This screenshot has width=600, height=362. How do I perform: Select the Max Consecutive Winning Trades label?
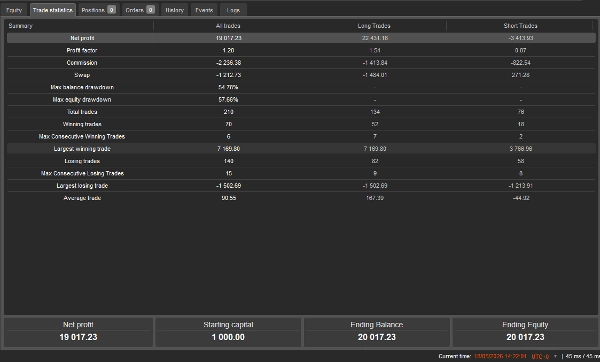tap(82, 136)
